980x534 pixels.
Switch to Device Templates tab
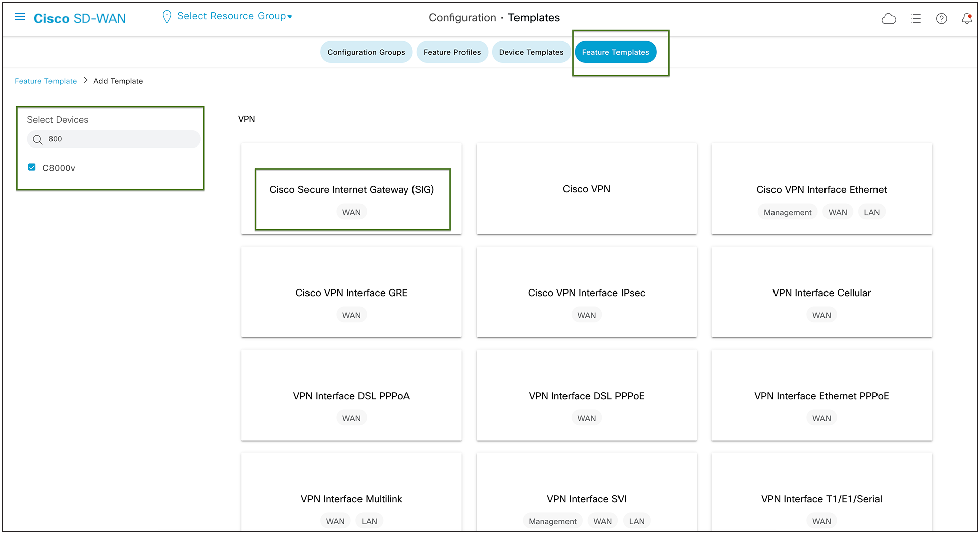[x=531, y=52]
